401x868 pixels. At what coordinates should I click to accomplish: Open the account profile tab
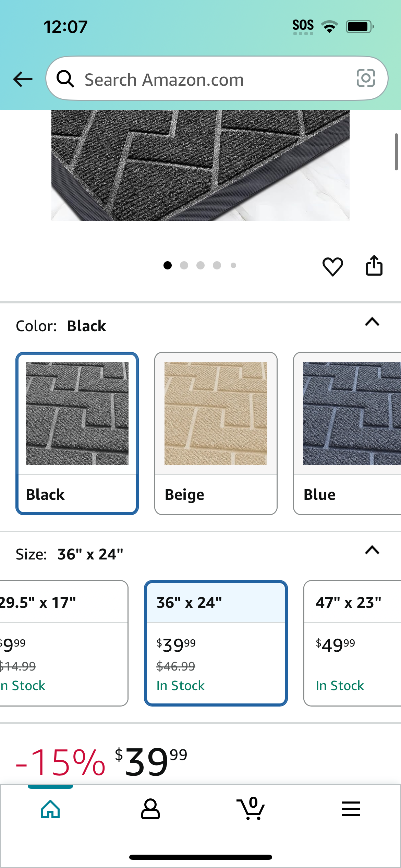coord(150,809)
